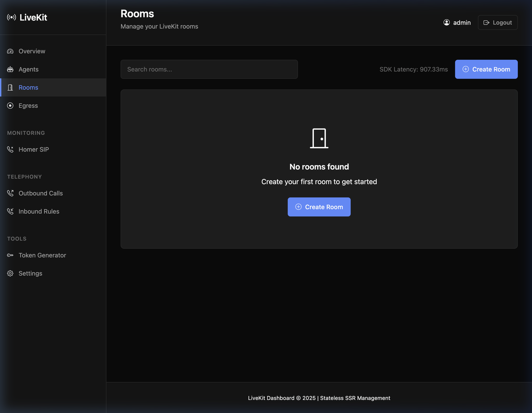
Task: Go to Inbound Rules
Action: [53, 211]
